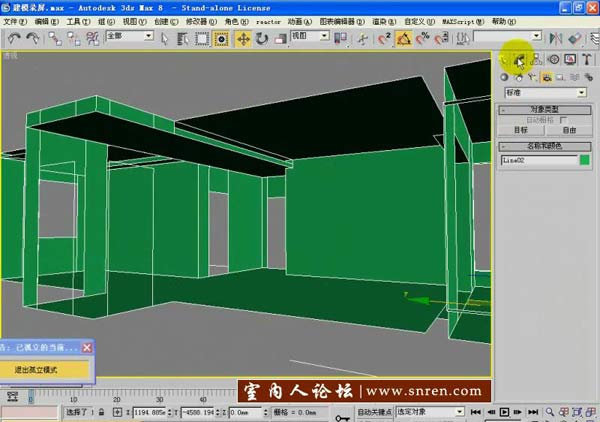
Task: Click the 退出孤立模式 (Exit Isolation Mode) button
Action: click(x=44, y=370)
